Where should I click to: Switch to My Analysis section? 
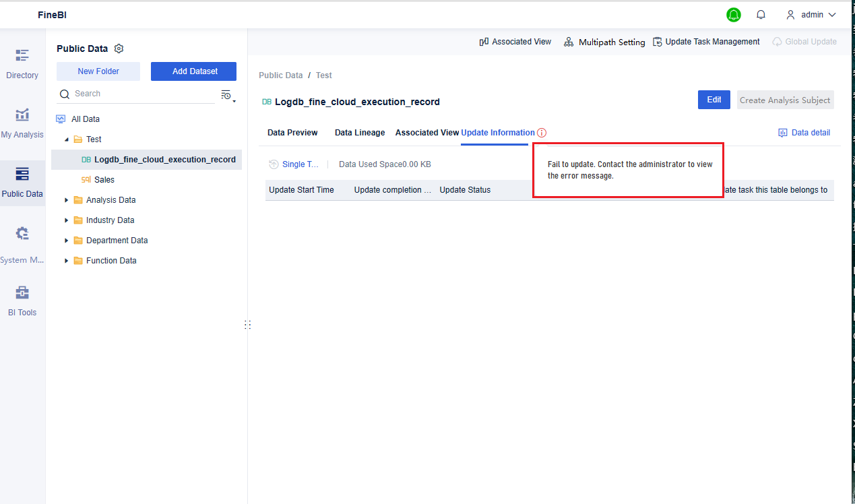[x=22, y=125]
